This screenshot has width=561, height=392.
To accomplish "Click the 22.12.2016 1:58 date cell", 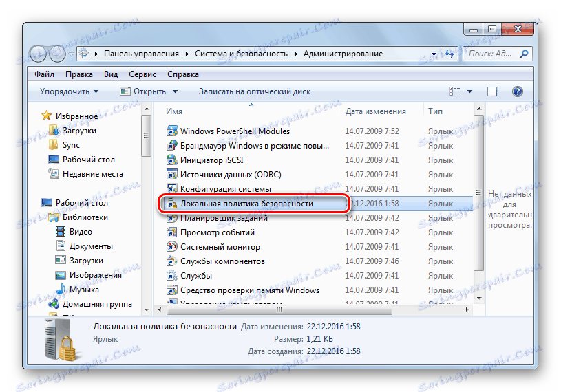I will pos(374,204).
